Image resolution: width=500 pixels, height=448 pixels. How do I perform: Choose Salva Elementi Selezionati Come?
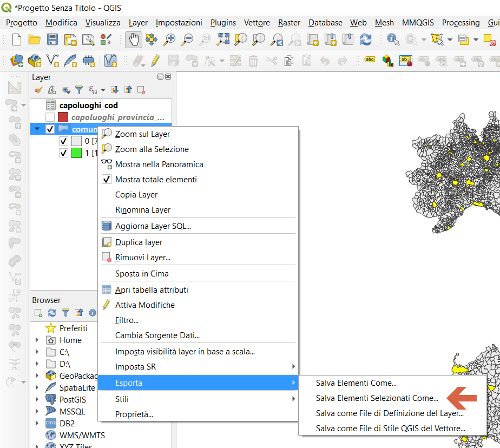click(x=377, y=398)
